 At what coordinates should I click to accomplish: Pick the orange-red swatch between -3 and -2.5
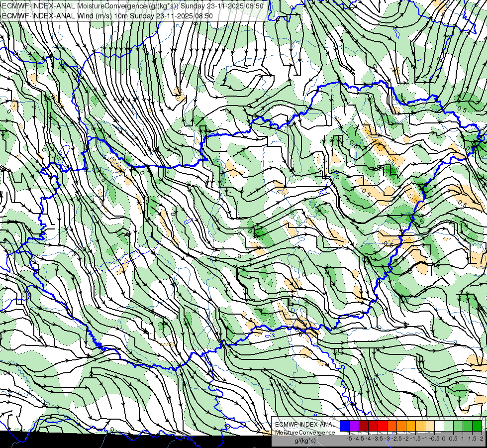point(392,426)
